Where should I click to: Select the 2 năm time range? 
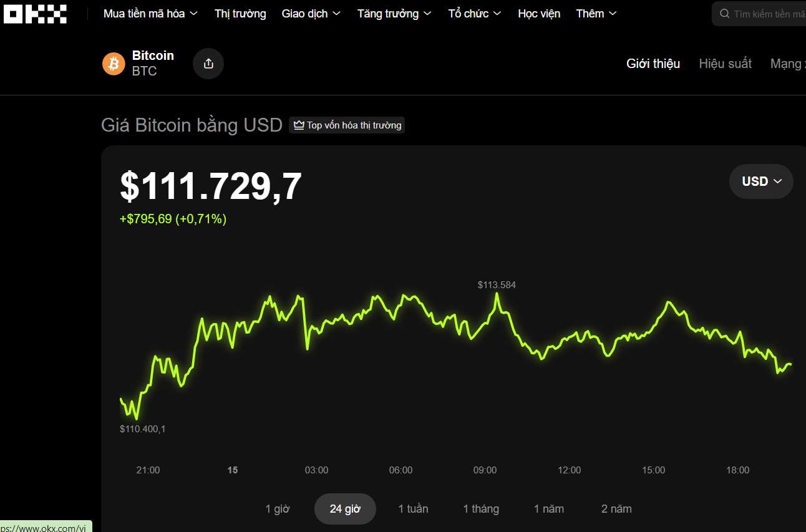pyautogui.click(x=616, y=509)
